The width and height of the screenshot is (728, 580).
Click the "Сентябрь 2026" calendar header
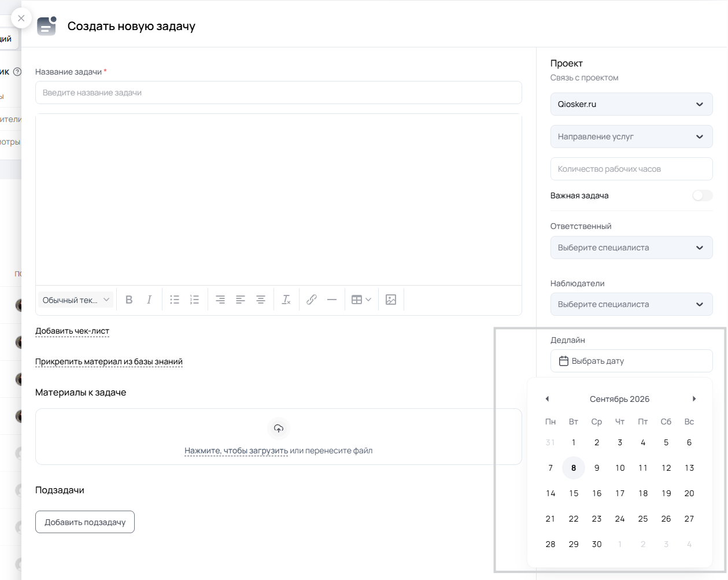620,399
